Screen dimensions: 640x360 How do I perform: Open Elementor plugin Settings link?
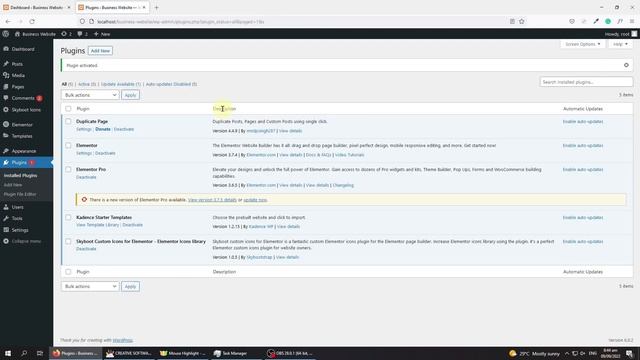click(84, 153)
